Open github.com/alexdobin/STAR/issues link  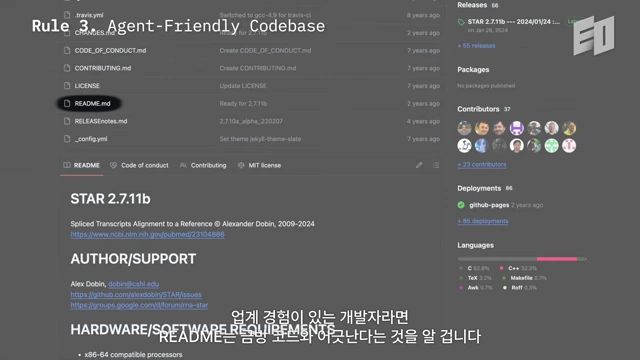(x=136, y=295)
